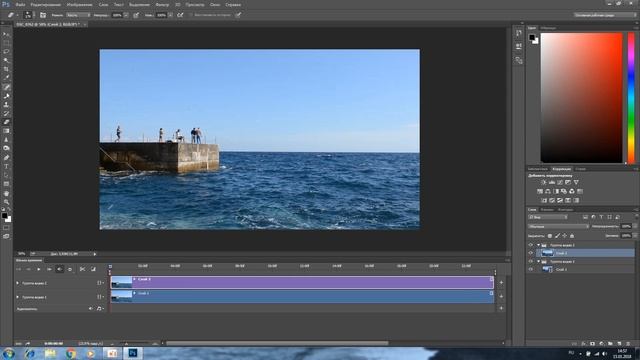Screen dimensions: 640x360
Task: Add media to Video Group 2 track
Action: point(501,282)
